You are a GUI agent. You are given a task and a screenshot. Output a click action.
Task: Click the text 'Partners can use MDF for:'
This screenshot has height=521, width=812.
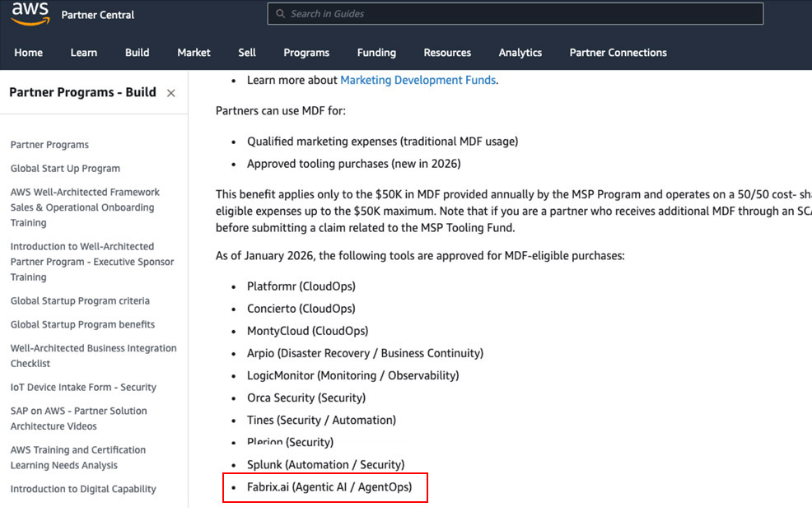pos(281,111)
